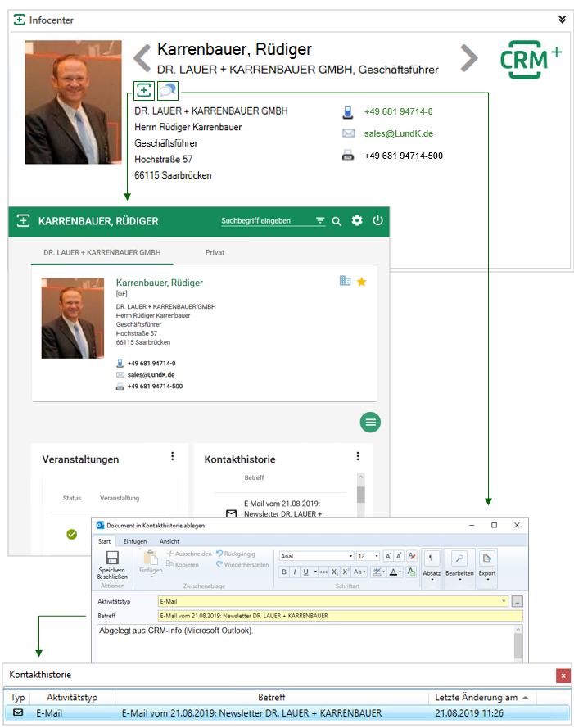Decrease font size with the A-down icon
574x728 pixels.
pos(399,556)
